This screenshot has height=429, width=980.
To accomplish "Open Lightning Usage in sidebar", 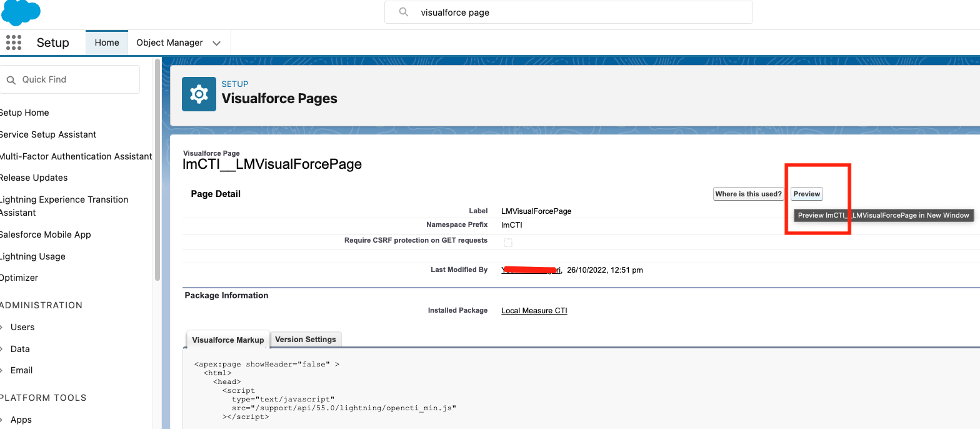I will point(32,256).
